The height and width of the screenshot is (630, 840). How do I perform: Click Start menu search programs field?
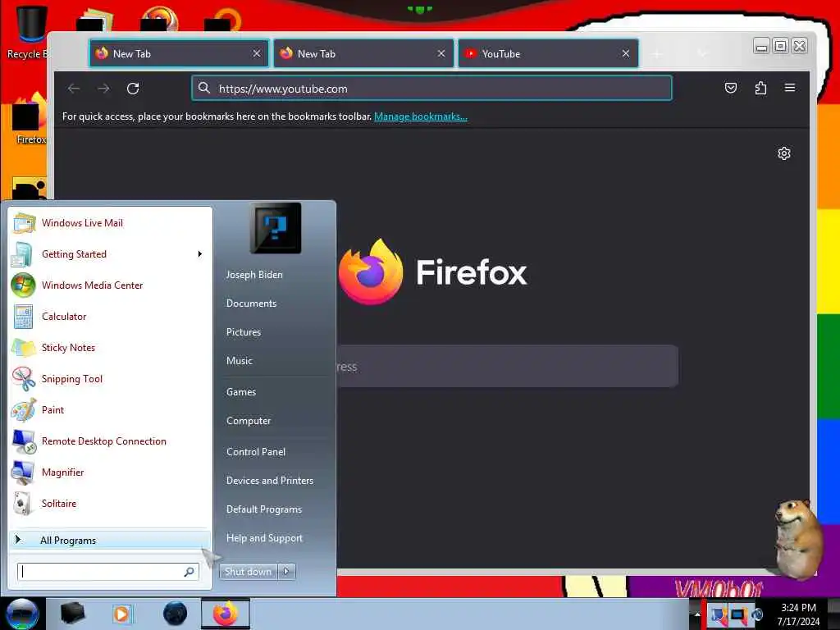(x=108, y=572)
